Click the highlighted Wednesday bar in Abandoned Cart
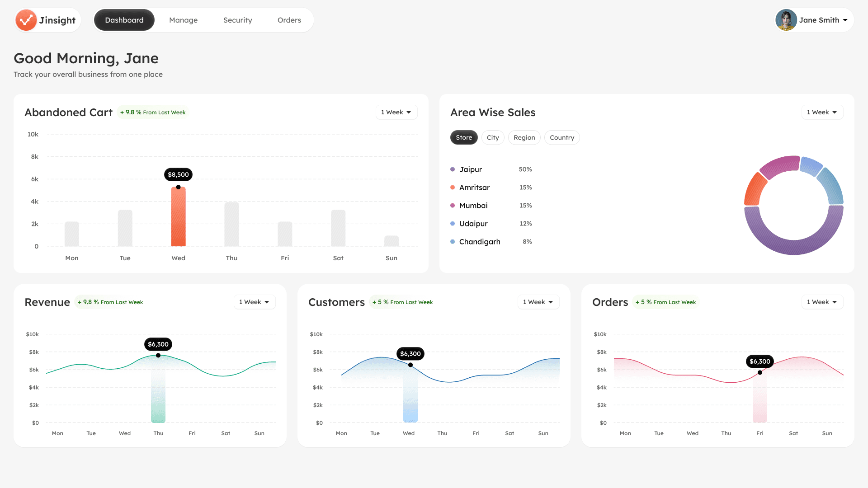This screenshot has height=488, width=868. click(x=178, y=217)
